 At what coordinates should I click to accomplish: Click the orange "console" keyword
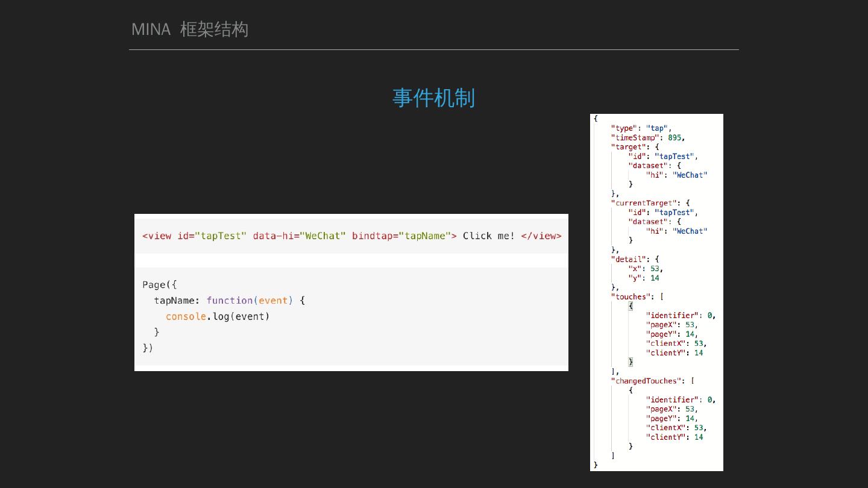coord(186,316)
